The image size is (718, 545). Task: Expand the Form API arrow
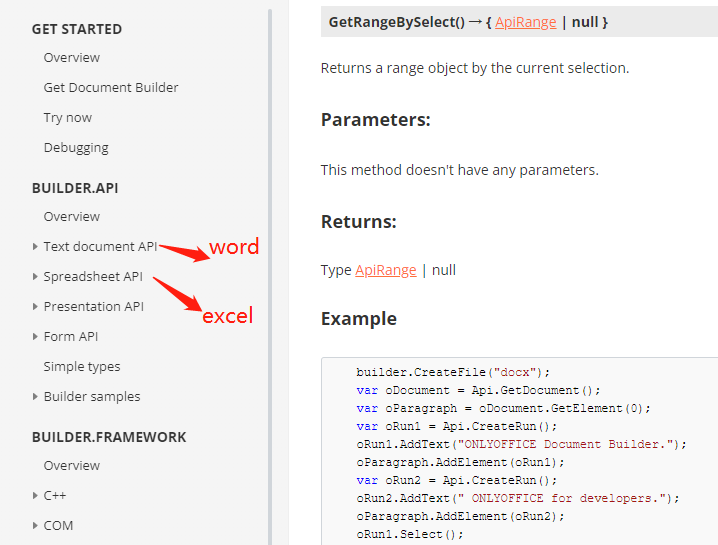click(35, 336)
